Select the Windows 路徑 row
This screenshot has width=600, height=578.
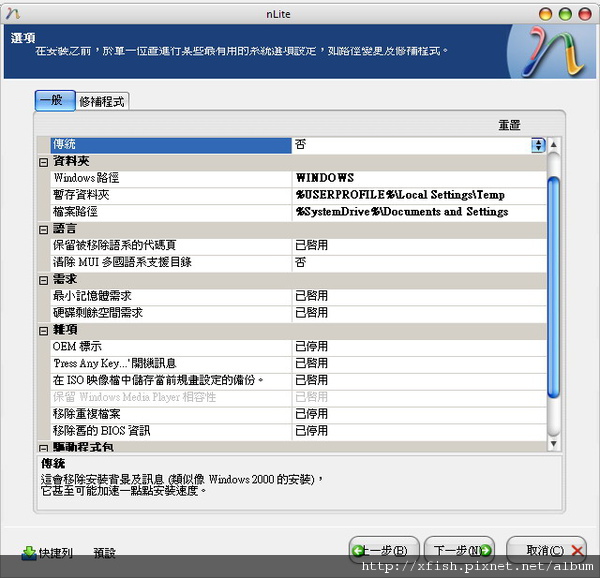click(171, 178)
